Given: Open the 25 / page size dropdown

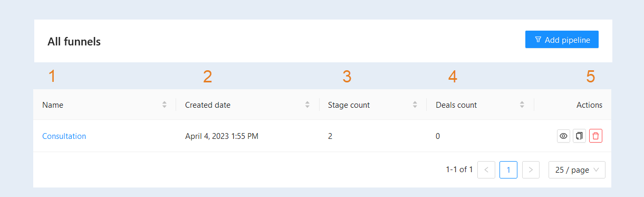Looking at the screenshot, I should (x=577, y=170).
